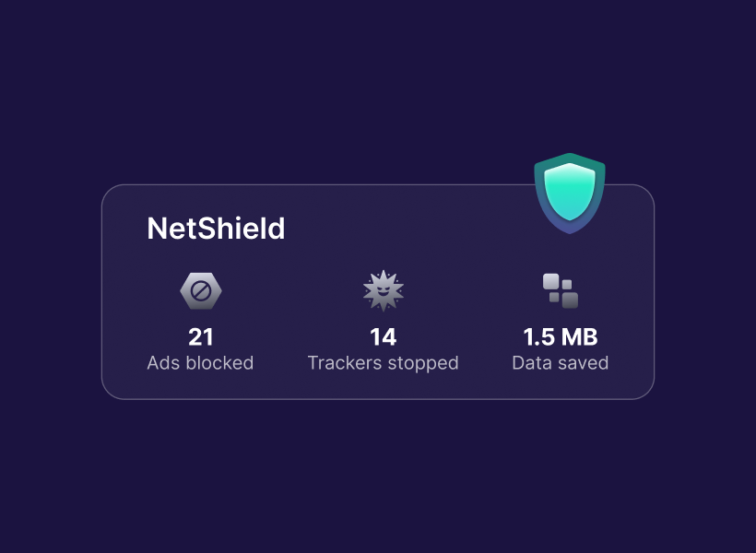This screenshot has width=756, height=553.
Task: Click the spiky tracker bug icon
Action: (384, 291)
